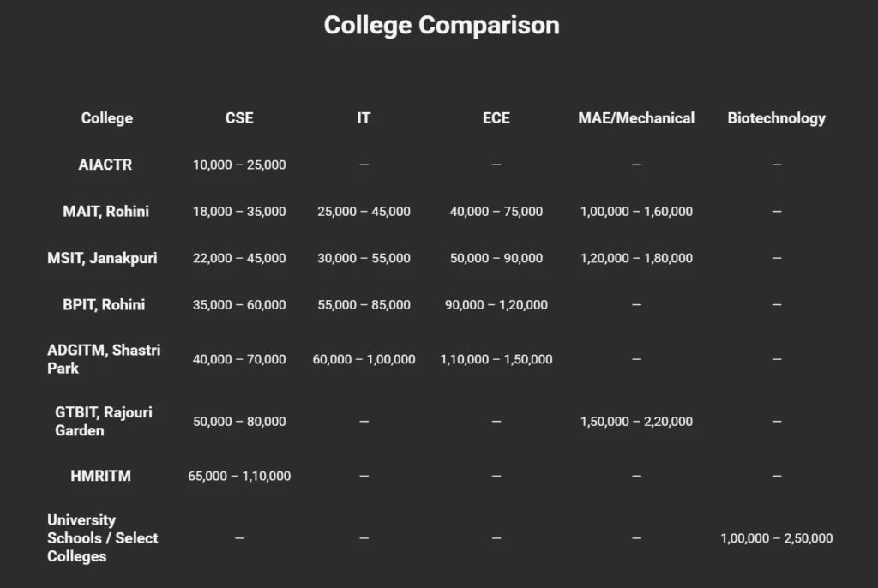Select the Biotechnology column header

coord(776,118)
